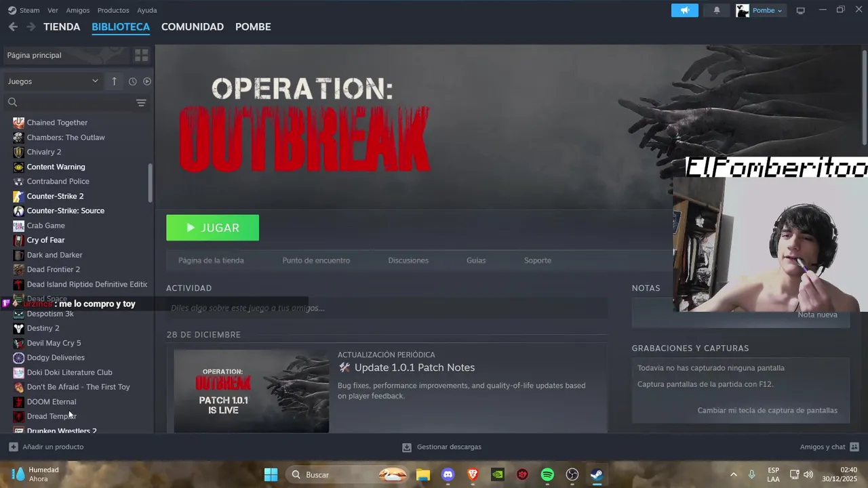Image resolution: width=868 pixels, height=488 pixels.
Task: Open the advanced filter options icon
Action: 141,102
